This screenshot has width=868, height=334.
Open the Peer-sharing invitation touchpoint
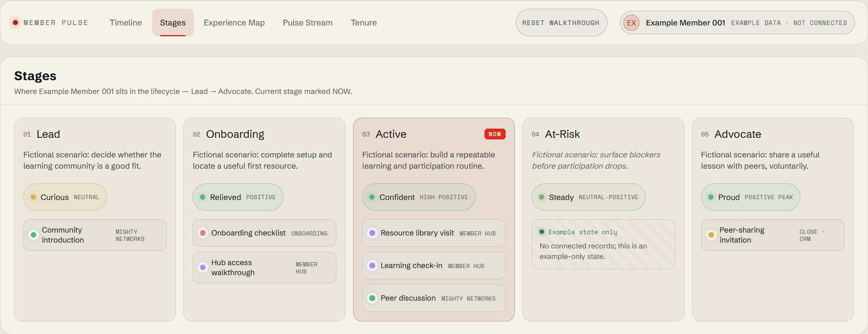click(x=773, y=235)
